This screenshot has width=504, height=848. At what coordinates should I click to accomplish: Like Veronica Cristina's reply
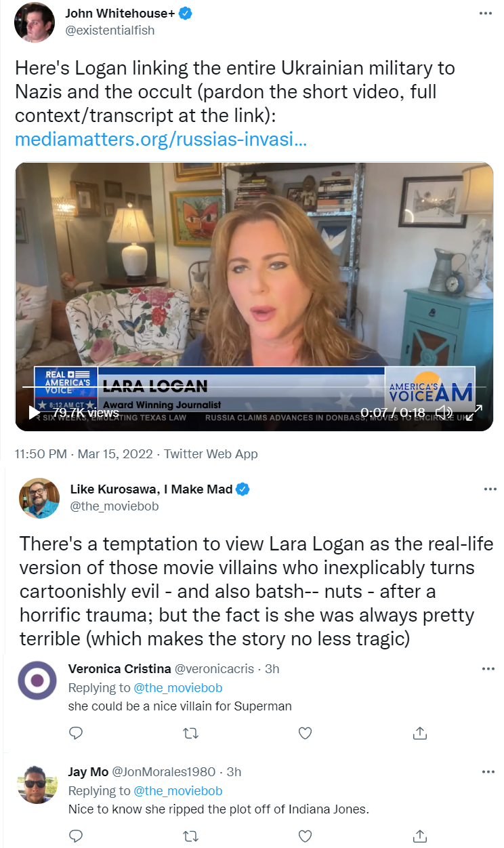(x=306, y=733)
